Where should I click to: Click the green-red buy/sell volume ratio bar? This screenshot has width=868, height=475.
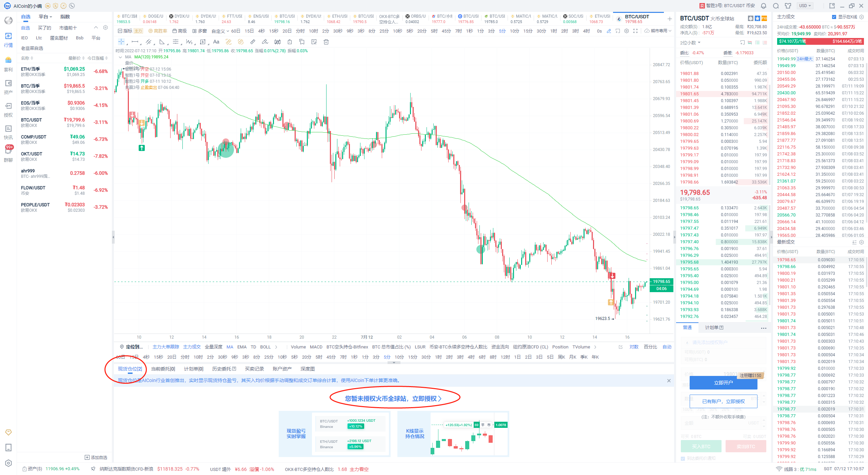pyautogui.click(x=821, y=41)
